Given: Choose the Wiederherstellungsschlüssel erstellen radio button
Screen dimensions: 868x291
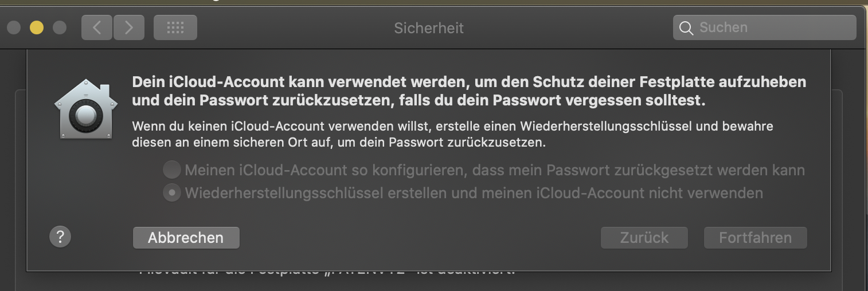Looking at the screenshot, I should coord(171,193).
